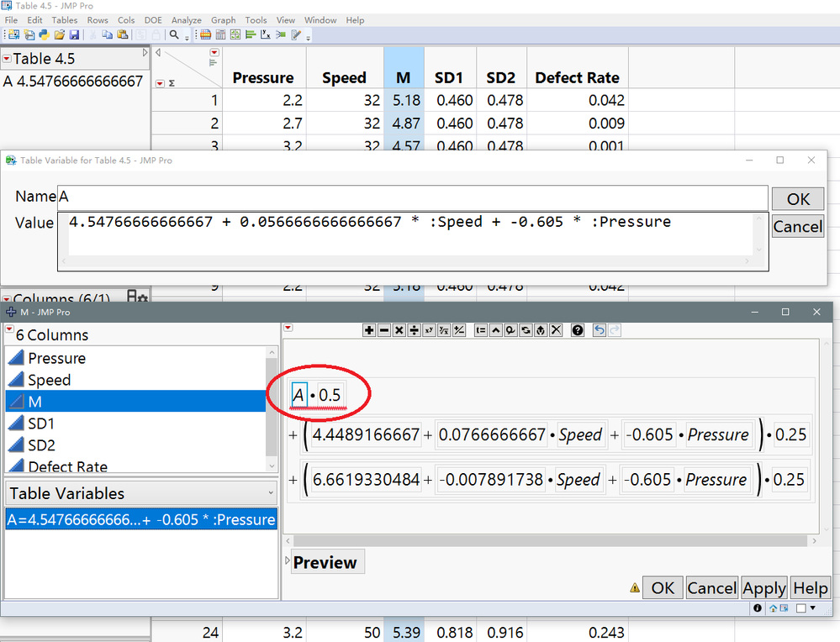840x642 pixels.
Task: Click the info icon in formula status bar
Action: click(x=758, y=608)
